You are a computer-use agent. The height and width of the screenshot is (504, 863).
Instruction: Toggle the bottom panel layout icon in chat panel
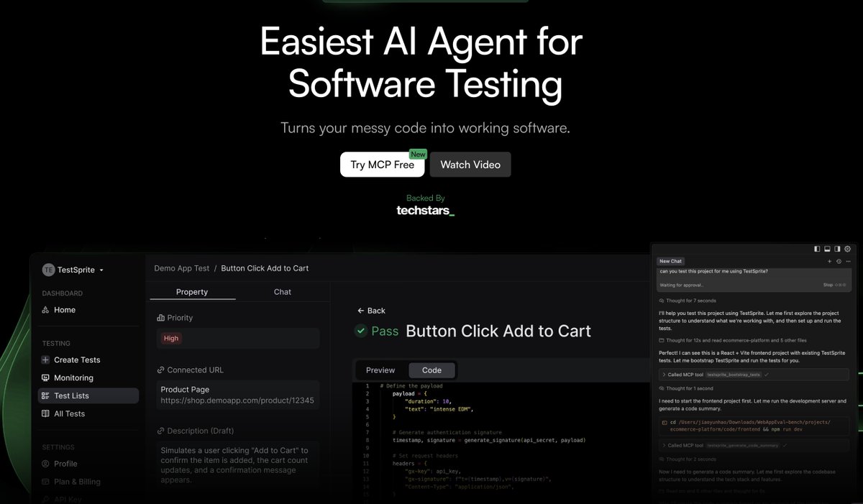(x=827, y=249)
